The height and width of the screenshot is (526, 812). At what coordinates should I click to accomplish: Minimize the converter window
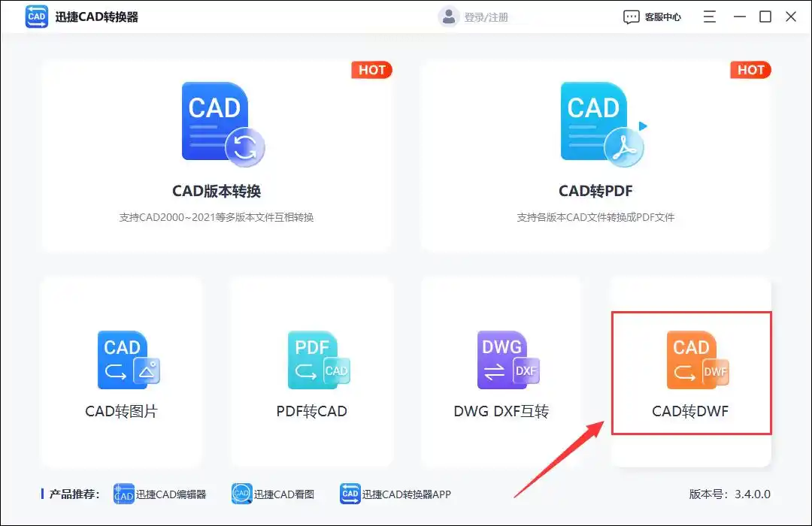pos(740,17)
